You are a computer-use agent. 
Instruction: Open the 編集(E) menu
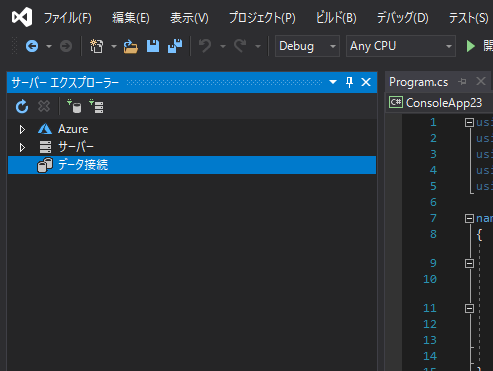pos(131,18)
